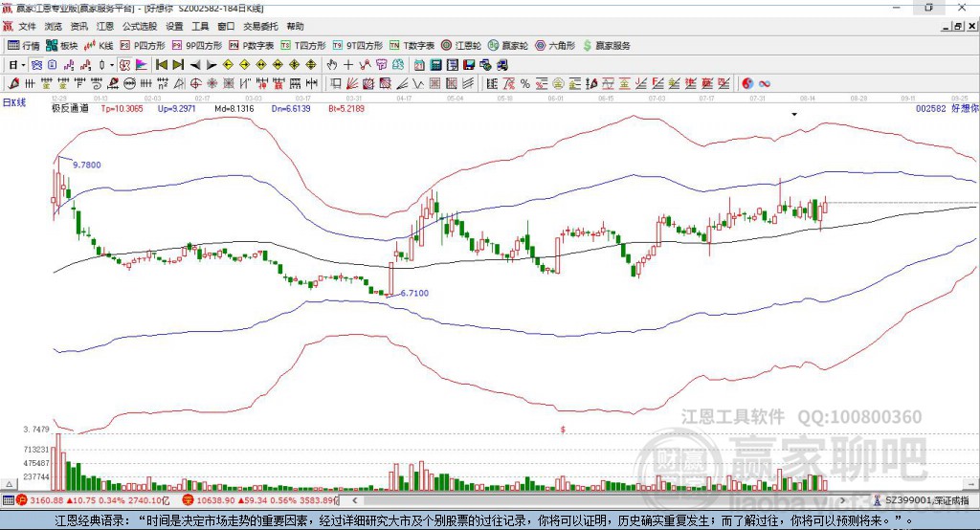Click the 赢家服务 button

[606, 46]
